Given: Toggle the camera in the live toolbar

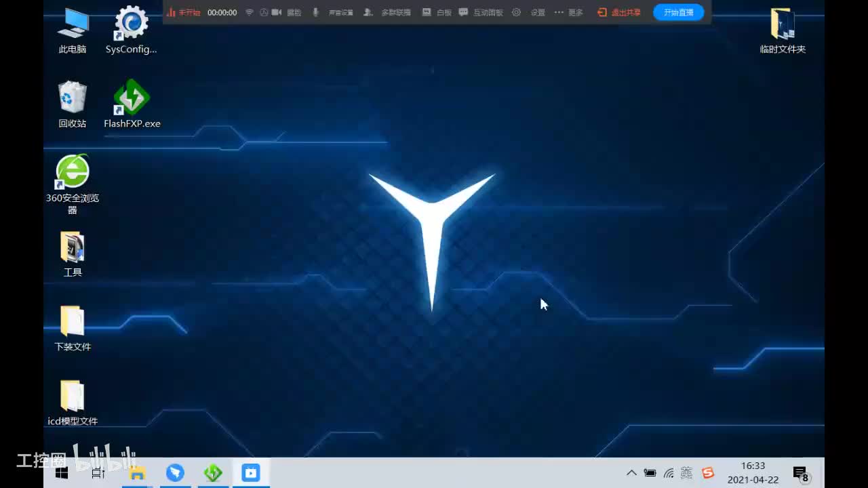Looking at the screenshot, I should [x=286, y=12].
